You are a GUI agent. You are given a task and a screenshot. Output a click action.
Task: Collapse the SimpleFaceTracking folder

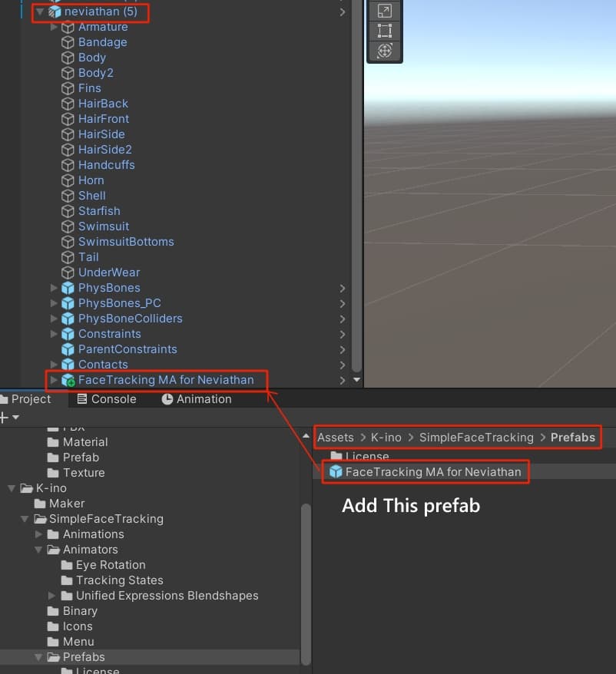tap(25, 519)
